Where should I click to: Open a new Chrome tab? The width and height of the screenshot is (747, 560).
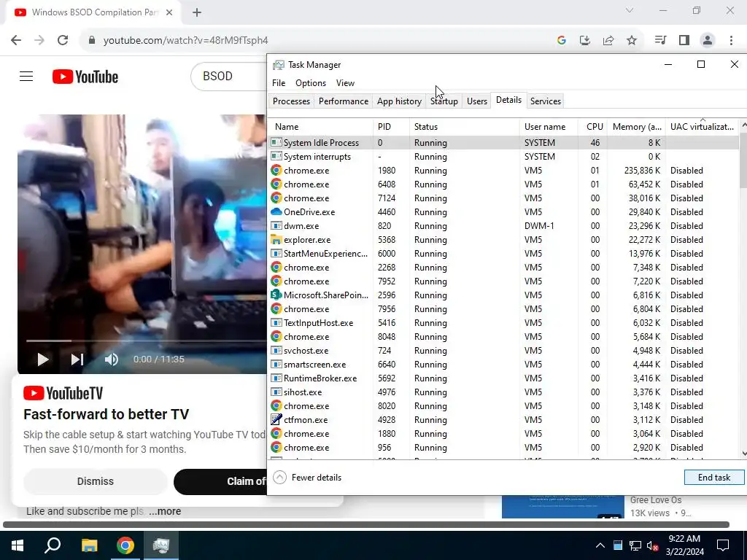pos(197,12)
